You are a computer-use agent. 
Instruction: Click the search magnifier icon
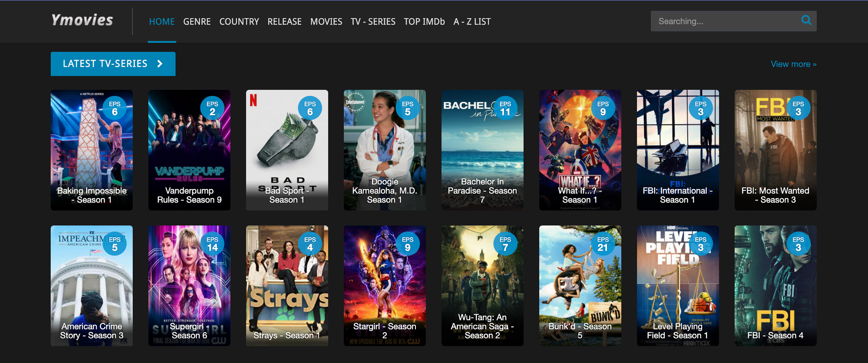pos(806,21)
